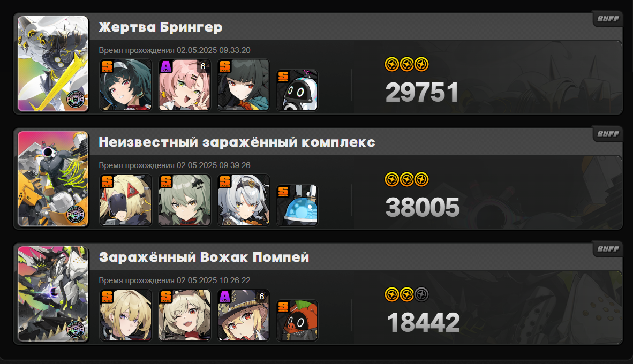Image resolution: width=633 pixels, height=364 pixels.
Task: Select the silver-haired agent in second team
Action: point(244,200)
